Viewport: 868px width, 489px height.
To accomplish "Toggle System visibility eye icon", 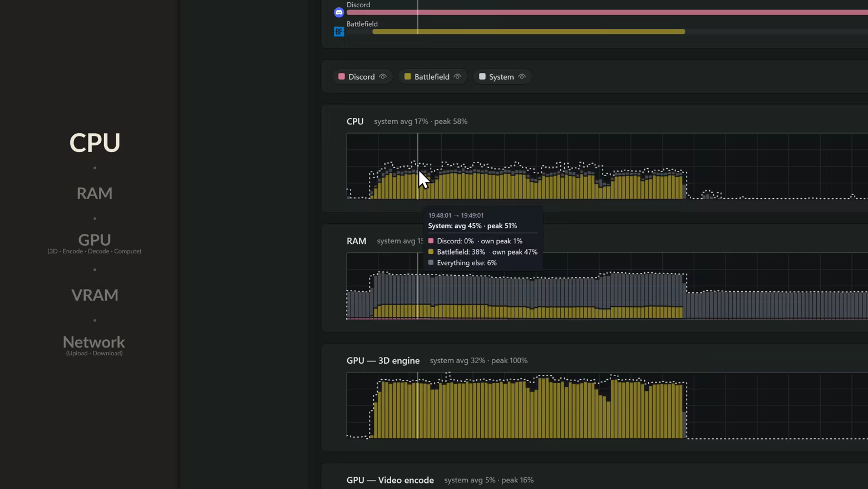I will [522, 77].
